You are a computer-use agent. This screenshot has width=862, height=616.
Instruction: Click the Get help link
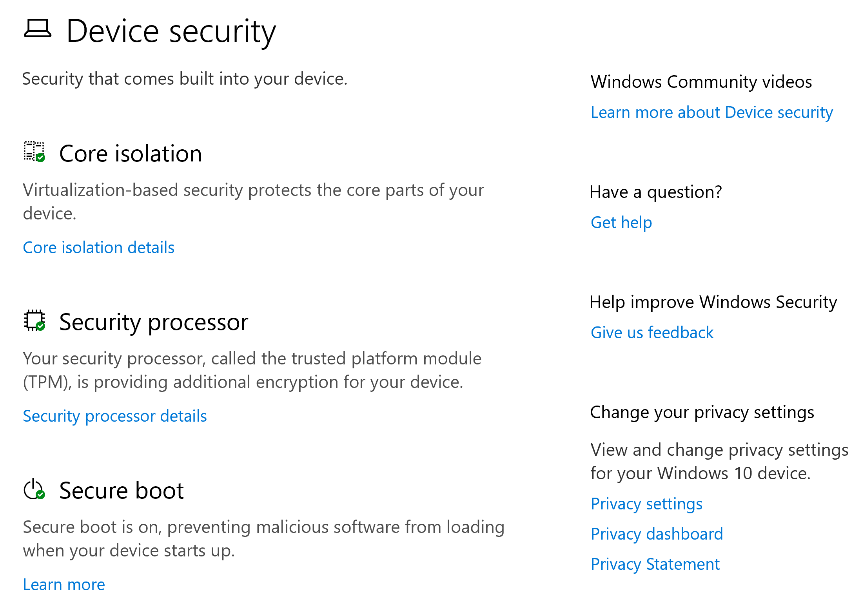click(621, 223)
